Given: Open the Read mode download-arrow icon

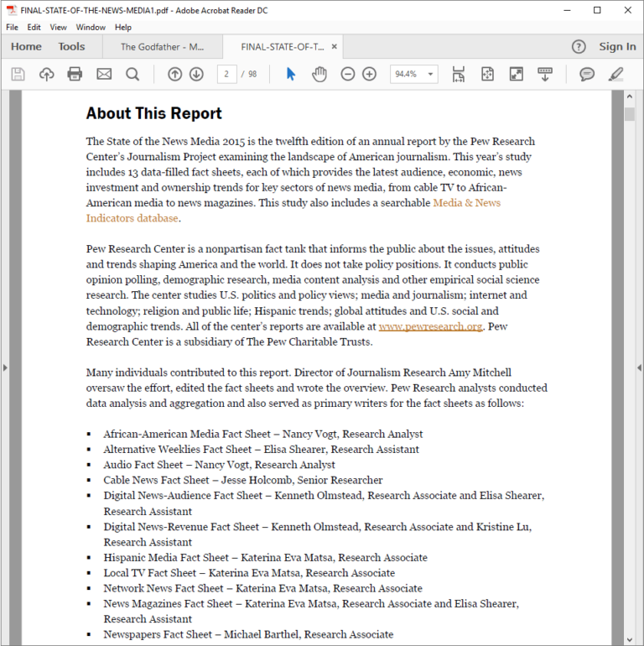Looking at the screenshot, I should coord(545,74).
